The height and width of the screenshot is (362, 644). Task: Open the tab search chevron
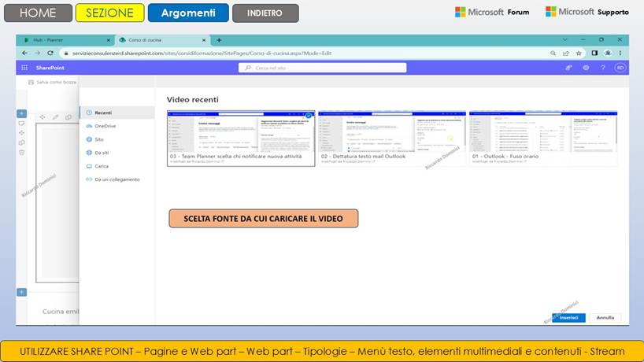565,40
